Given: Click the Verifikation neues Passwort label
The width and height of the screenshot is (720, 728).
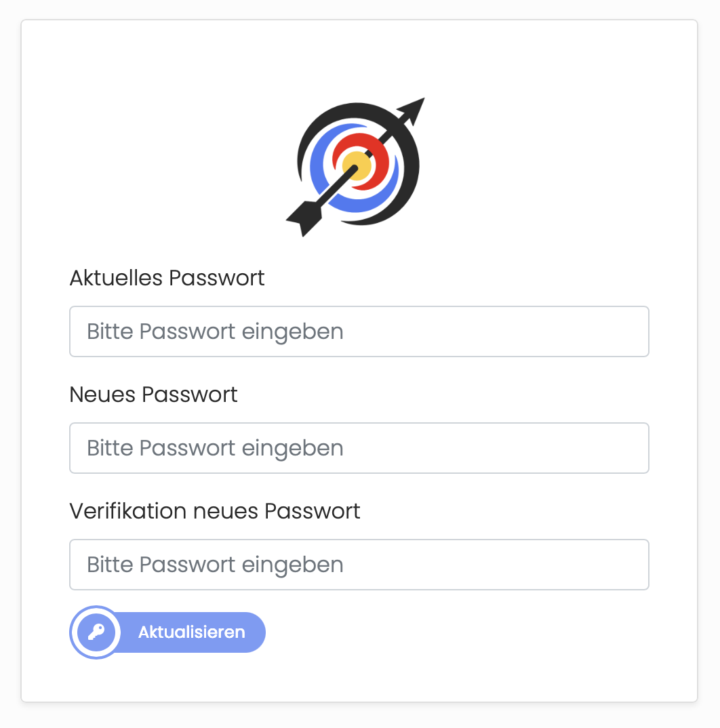Looking at the screenshot, I should [x=215, y=511].
